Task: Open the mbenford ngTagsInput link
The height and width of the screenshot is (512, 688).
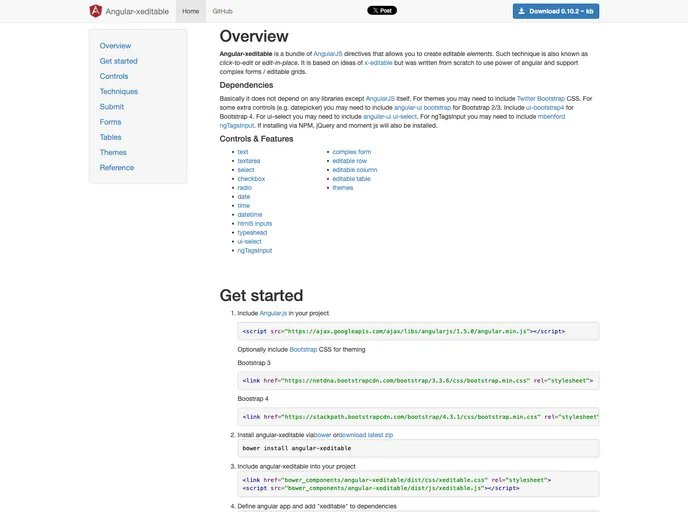Action: (551, 117)
